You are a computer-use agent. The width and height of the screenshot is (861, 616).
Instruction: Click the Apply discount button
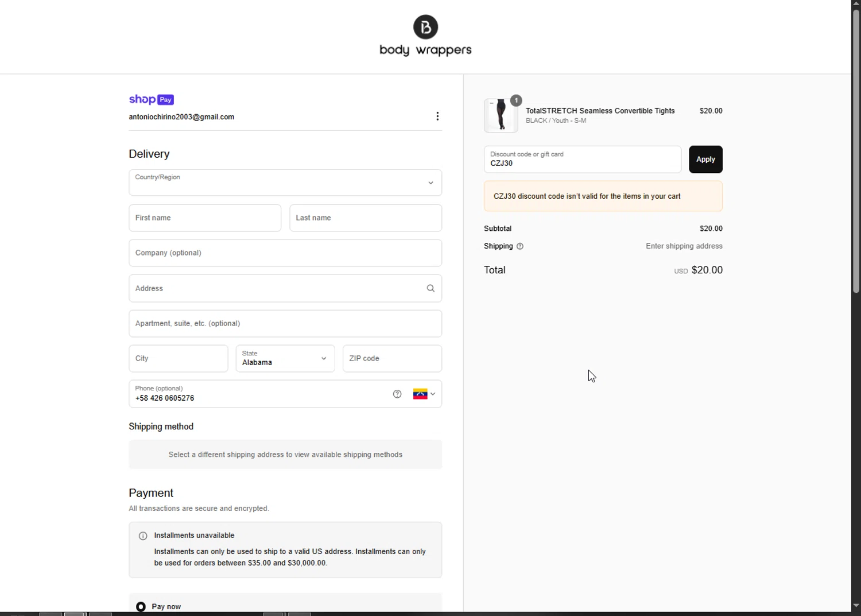point(705,159)
